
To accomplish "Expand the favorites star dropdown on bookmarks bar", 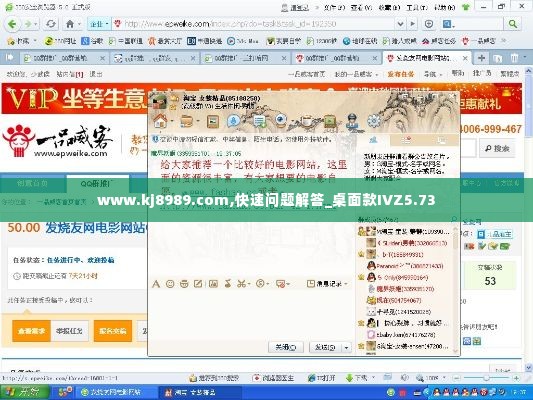I will click(x=35, y=41).
